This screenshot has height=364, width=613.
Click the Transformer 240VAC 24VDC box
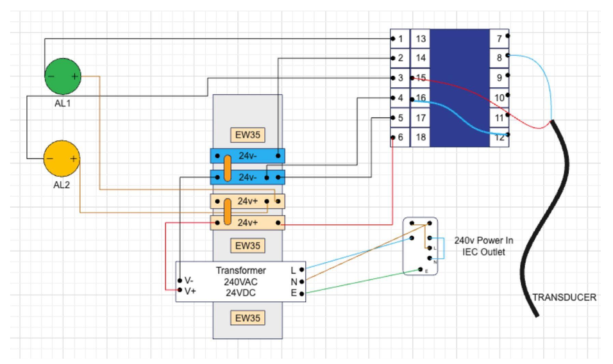click(x=240, y=281)
